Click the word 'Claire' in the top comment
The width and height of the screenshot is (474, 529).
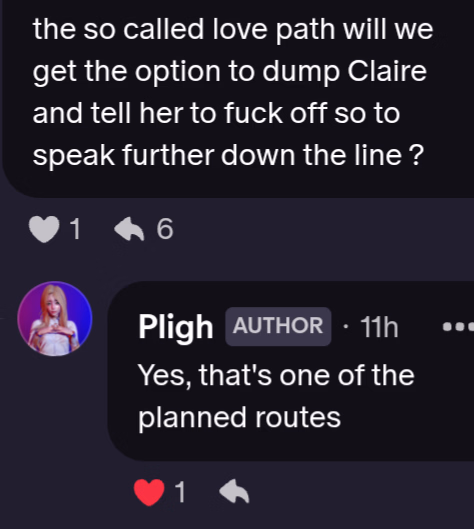point(387,71)
